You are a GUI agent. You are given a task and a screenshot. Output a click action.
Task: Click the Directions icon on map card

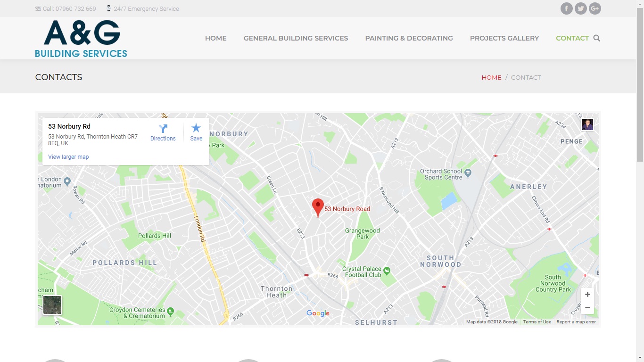(x=163, y=129)
